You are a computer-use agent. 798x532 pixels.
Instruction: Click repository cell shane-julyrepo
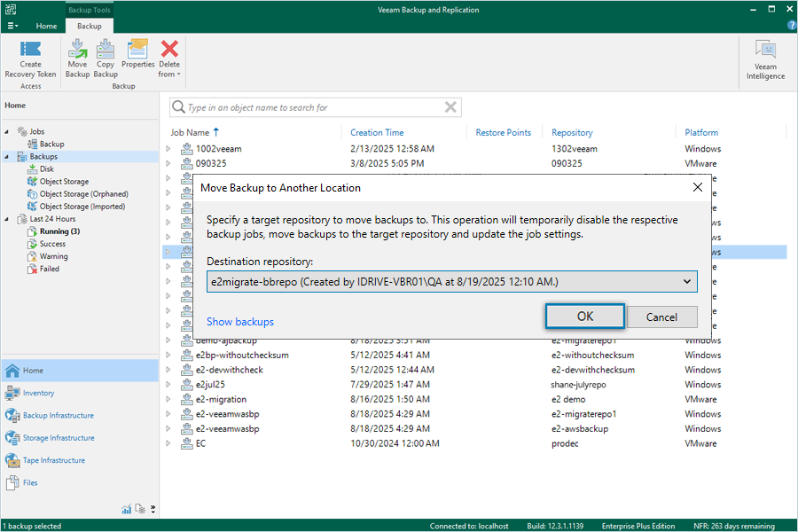(579, 384)
